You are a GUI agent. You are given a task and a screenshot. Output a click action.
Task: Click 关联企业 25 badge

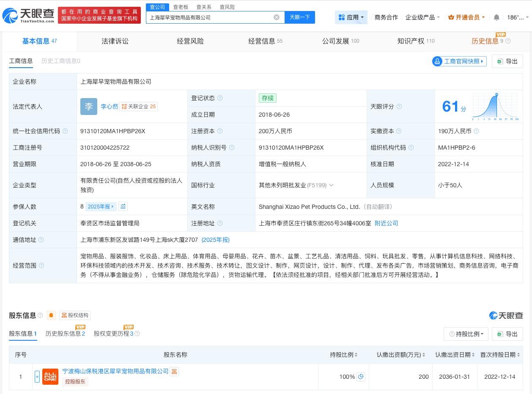coord(139,107)
